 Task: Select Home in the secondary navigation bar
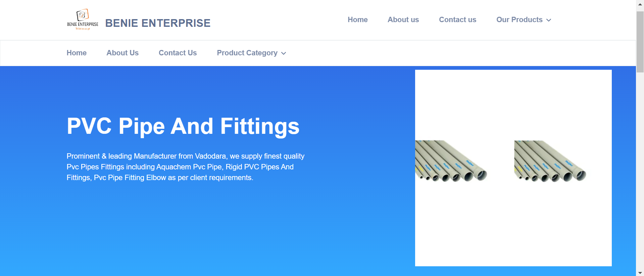click(77, 53)
